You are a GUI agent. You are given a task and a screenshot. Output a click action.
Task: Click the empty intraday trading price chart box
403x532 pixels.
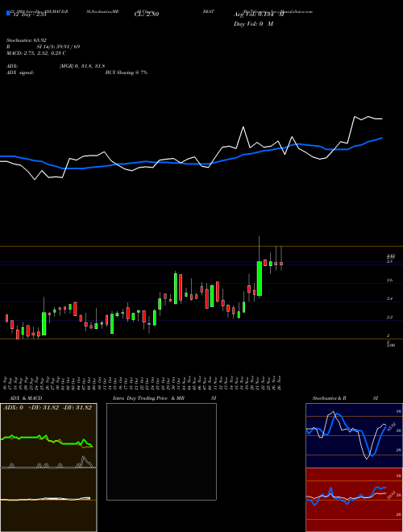[x=161, y=451]
